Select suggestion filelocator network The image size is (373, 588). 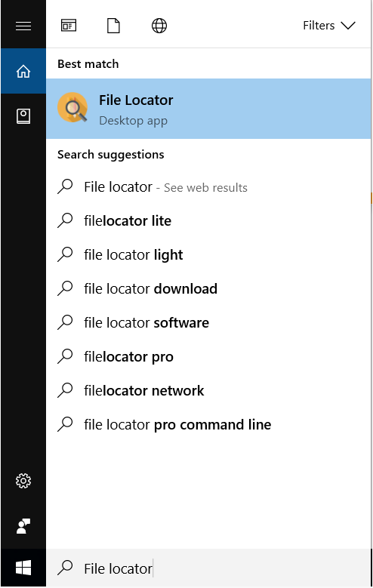(x=208, y=390)
